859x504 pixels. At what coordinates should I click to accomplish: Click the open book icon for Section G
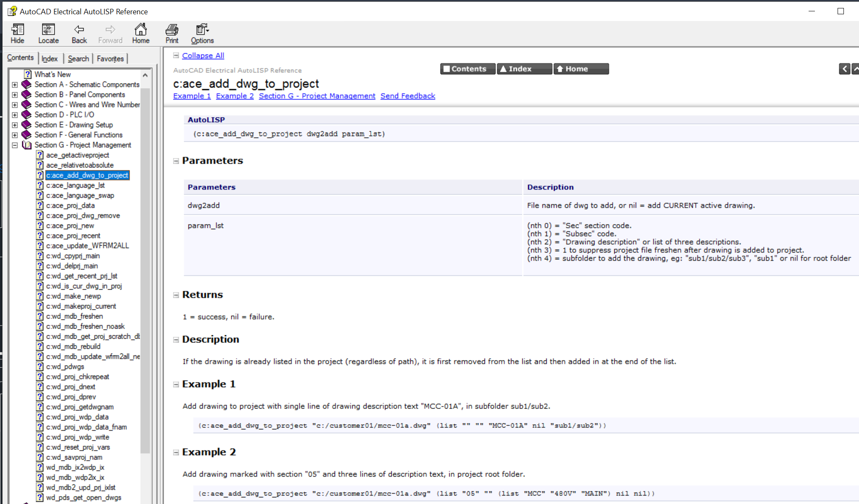coord(26,145)
